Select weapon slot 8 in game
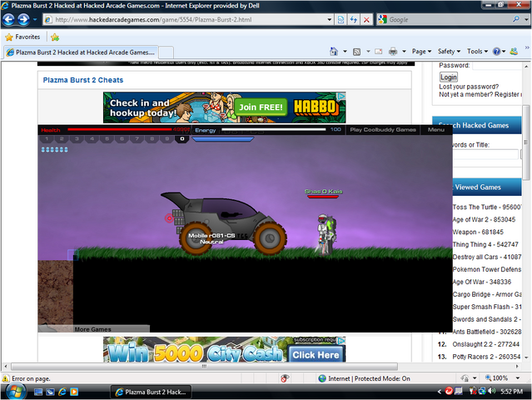 pyautogui.click(x=152, y=138)
